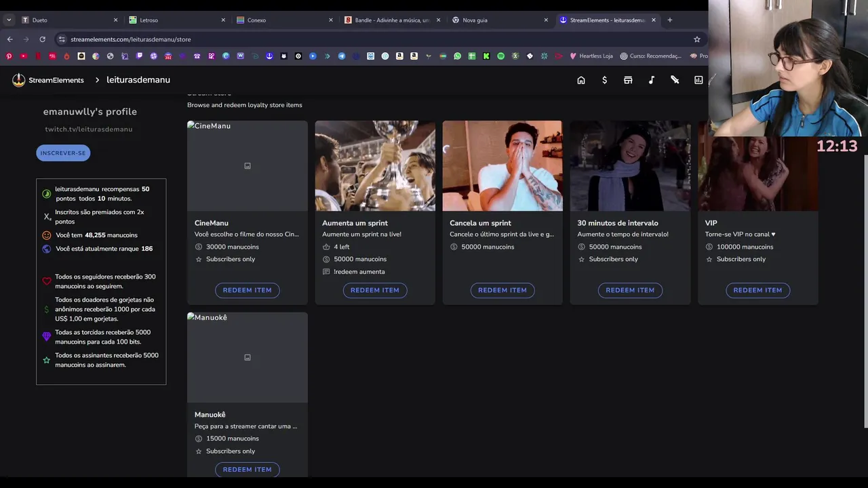
Task: Click 'Browse and redeem loyalty store items' text
Action: click(x=245, y=105)
